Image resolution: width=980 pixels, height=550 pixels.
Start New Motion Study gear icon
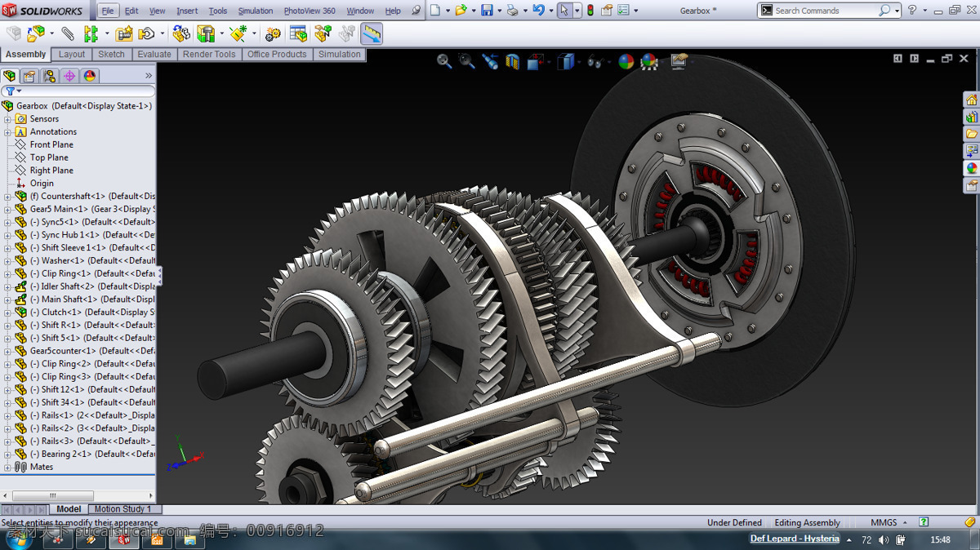(x=273, y=33)
